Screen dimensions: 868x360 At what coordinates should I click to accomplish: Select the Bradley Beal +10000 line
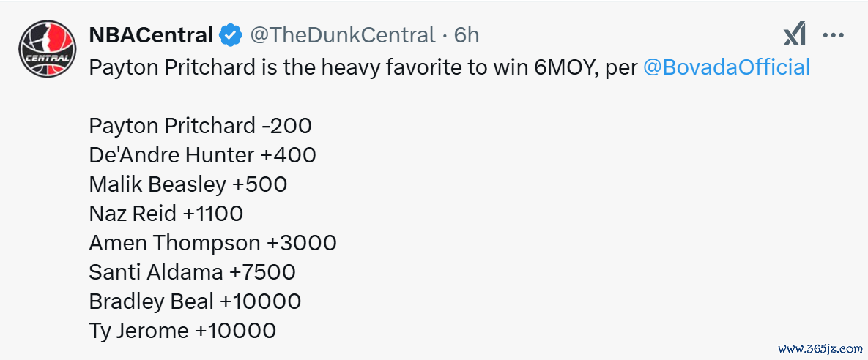(x=195, y=301)
